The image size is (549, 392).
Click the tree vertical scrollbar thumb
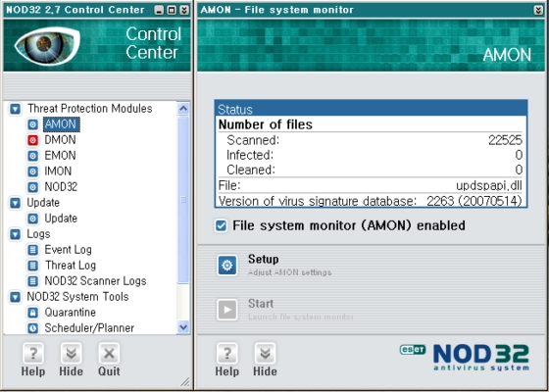tap(183, 200)
